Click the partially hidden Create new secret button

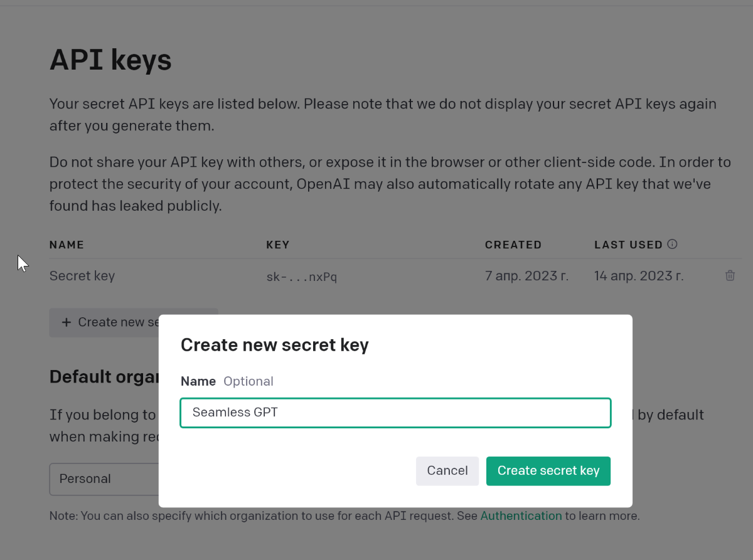pyautogui.click(x=104, y=322)
